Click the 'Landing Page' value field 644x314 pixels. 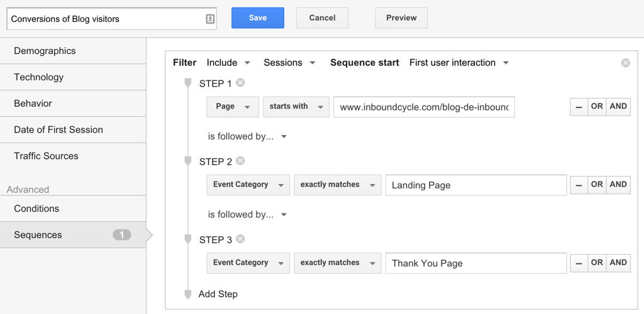[x=476, y=185]
